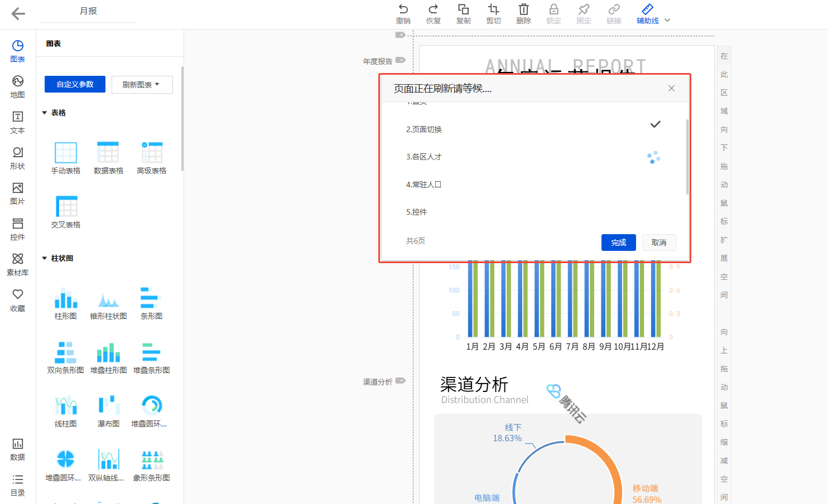Screen dimensions: 828x504
Task: Click the dialog list scrollbar
Action: [x=687, y=157]
